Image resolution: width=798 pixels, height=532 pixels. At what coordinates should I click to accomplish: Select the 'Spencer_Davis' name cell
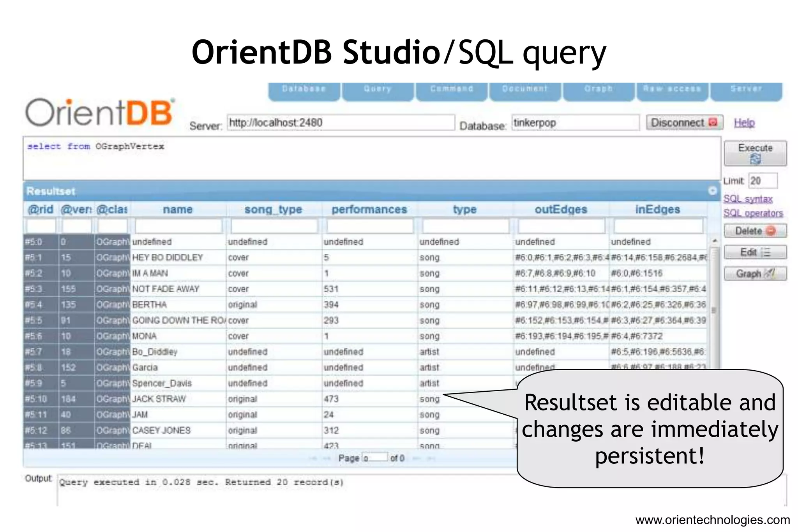click(178, 383)
